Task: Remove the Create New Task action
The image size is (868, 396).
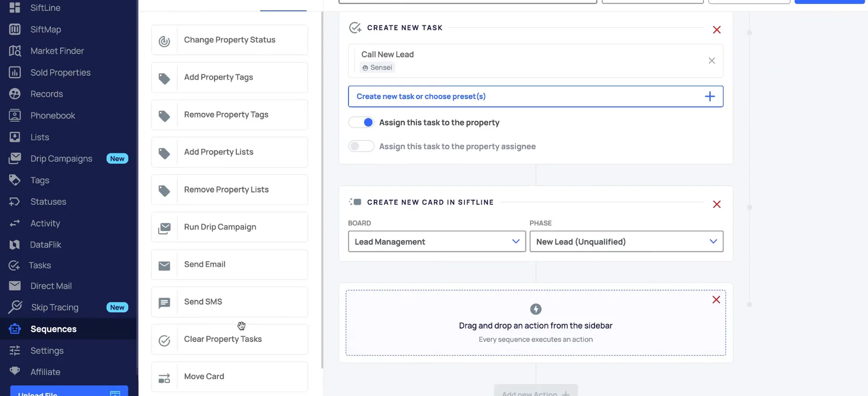Action: [x=717, y=30]
